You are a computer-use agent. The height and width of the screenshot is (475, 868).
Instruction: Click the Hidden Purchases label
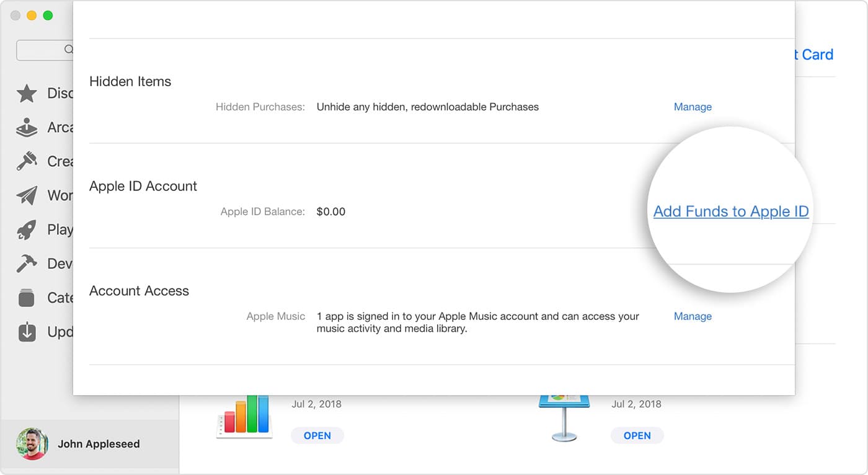pos(260,107)
